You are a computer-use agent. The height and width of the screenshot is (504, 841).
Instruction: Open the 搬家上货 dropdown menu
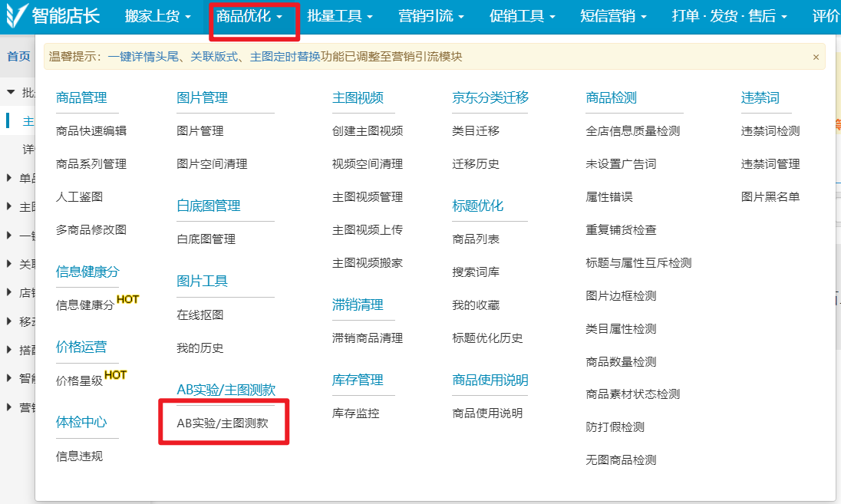point(157,16)
